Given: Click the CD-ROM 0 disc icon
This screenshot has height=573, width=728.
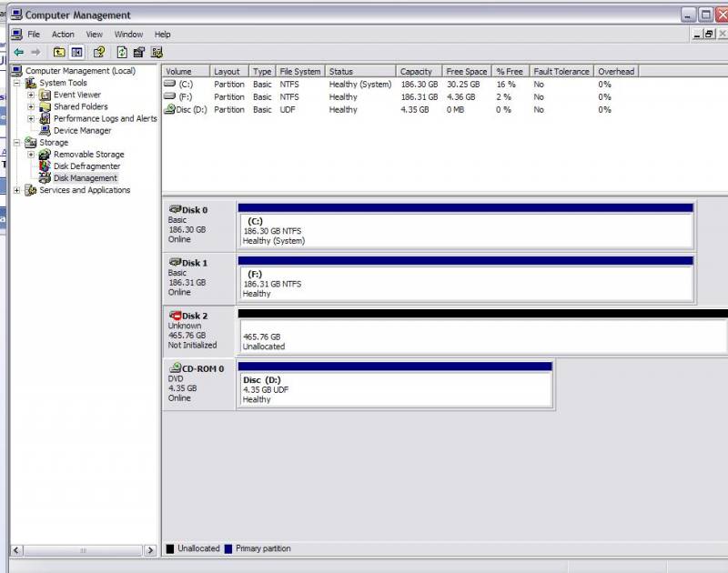Looking at the screenshot, I should tap(175, 368).
